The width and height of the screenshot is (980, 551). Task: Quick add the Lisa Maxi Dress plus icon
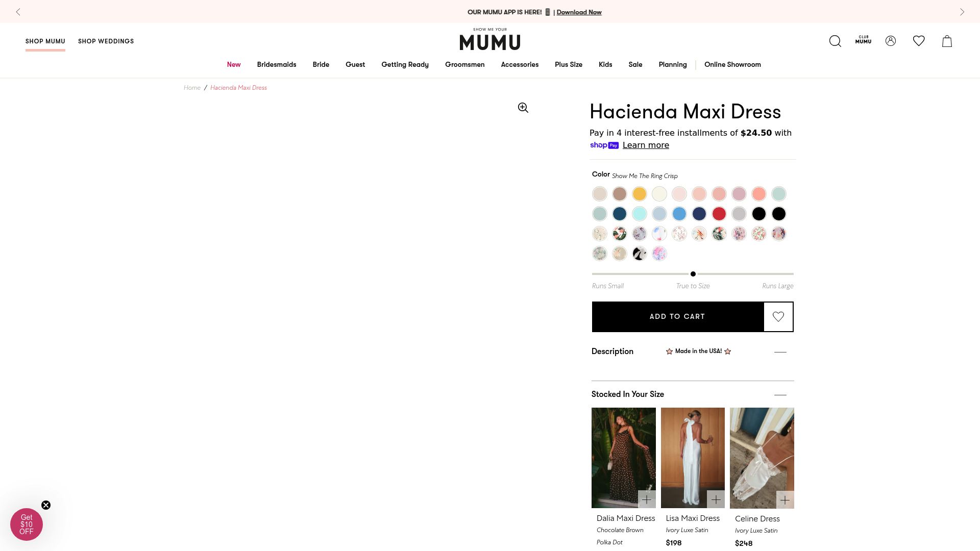716,499
